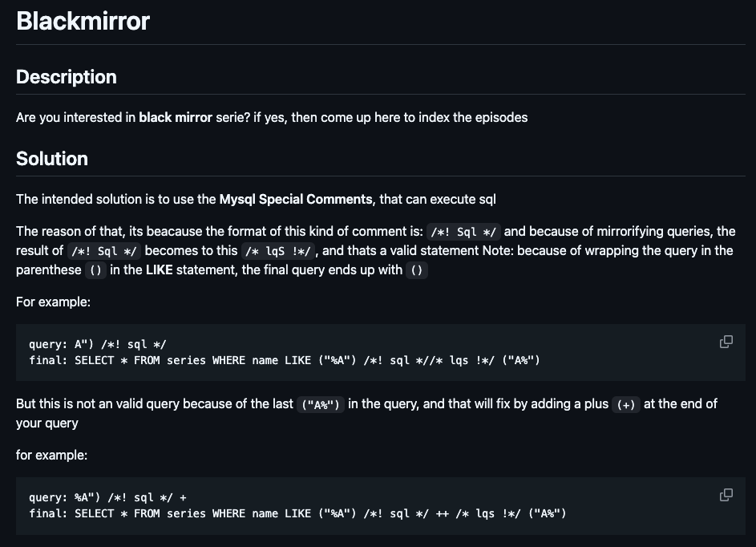Copy the second query code block
Image resolution: width=756 pixels, height=547 pixels.
tap(726, 495)
